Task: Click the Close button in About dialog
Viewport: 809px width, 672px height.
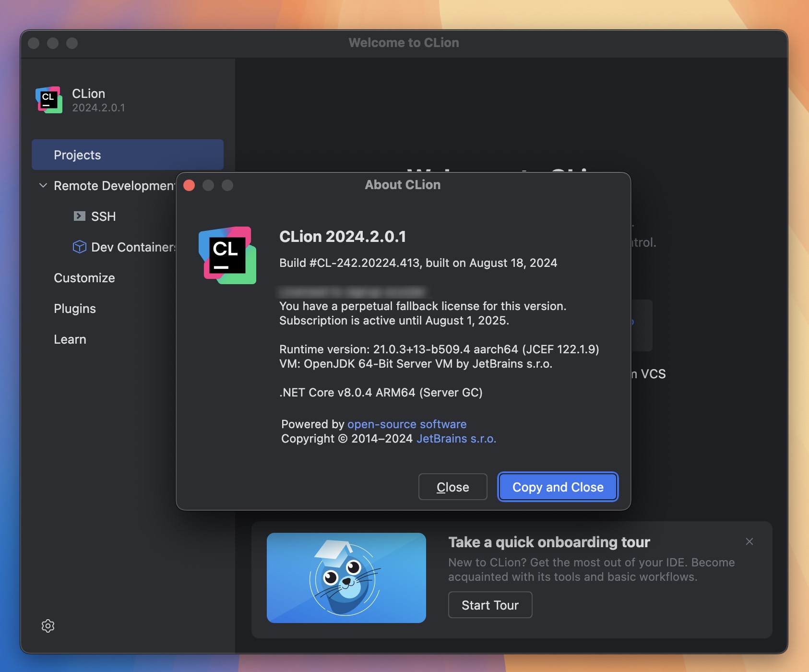Action: [x=452, y=487]
